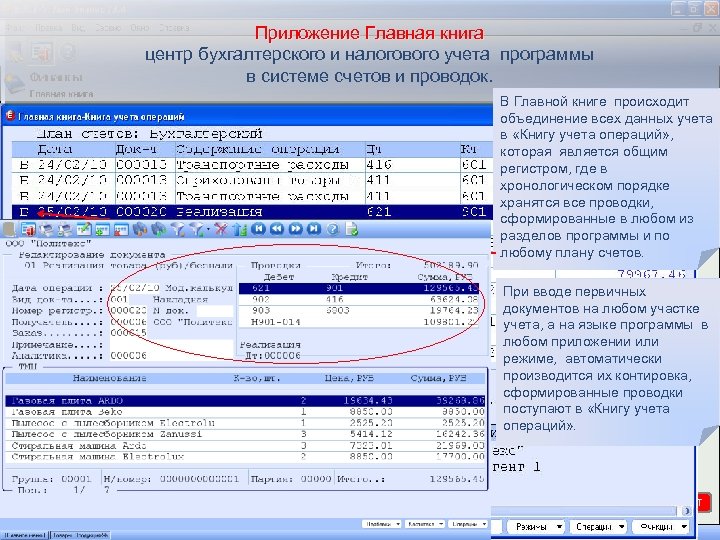Click the Дата операции field value

pyautogui.click(x=135, y=288)
